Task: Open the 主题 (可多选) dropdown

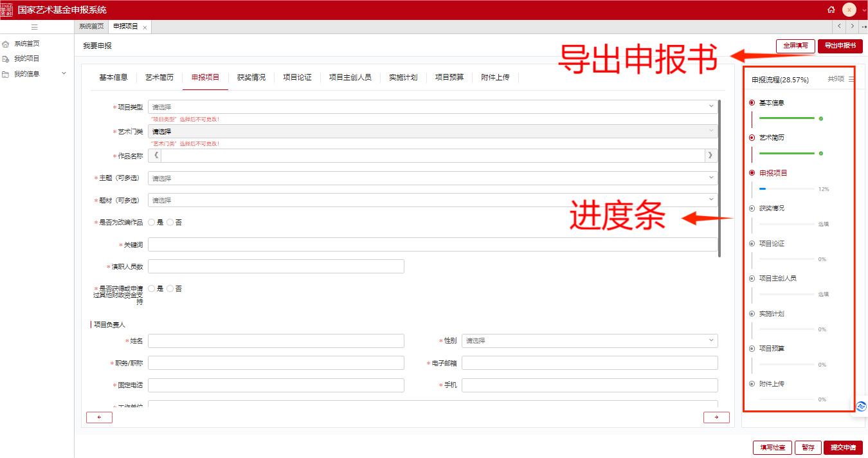Action: pos(433,178)
